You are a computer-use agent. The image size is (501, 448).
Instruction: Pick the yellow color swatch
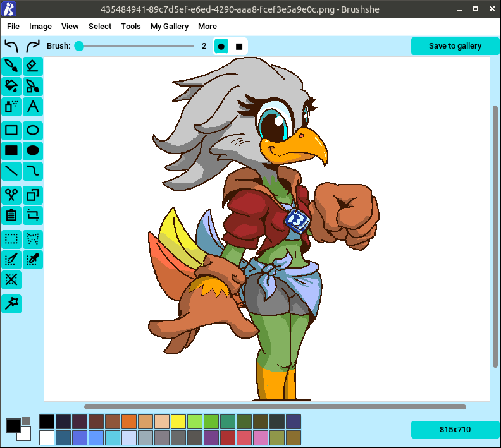(178, 421)
